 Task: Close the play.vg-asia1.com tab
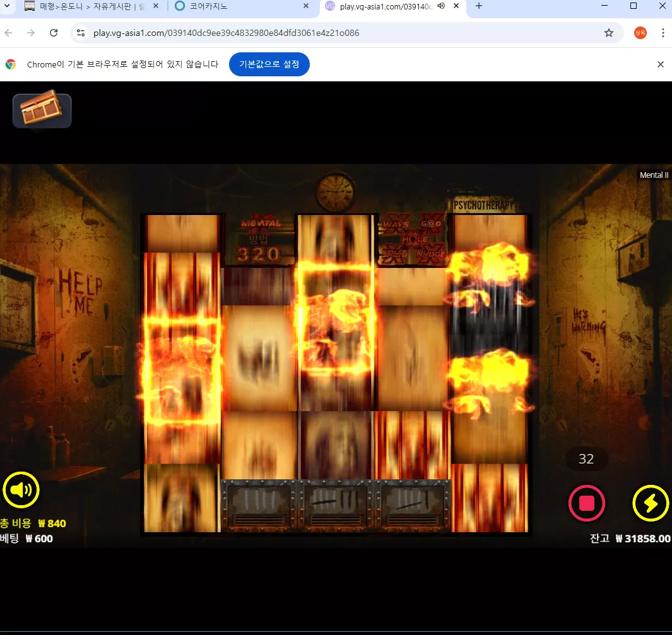click(456, 6)
